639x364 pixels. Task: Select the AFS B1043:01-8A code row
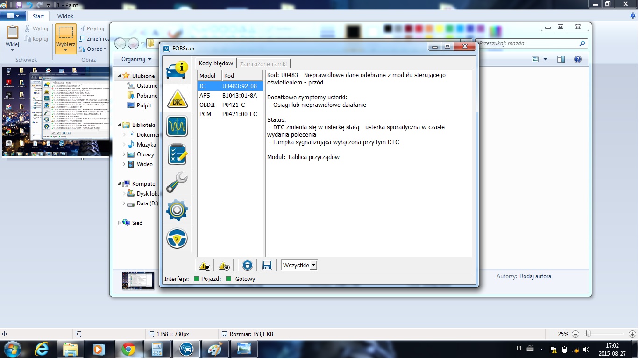pyautogui.click(x=230, y=96)
